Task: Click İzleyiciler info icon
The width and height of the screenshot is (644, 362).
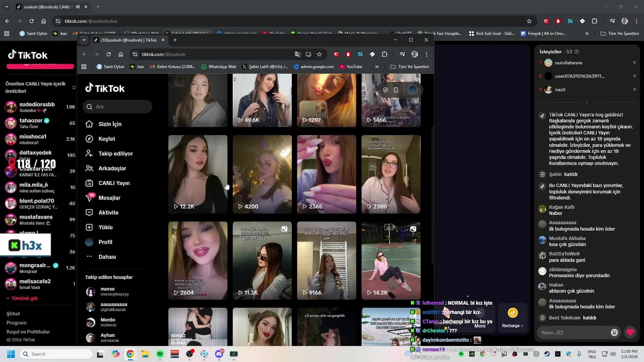Action: [577, 52]
